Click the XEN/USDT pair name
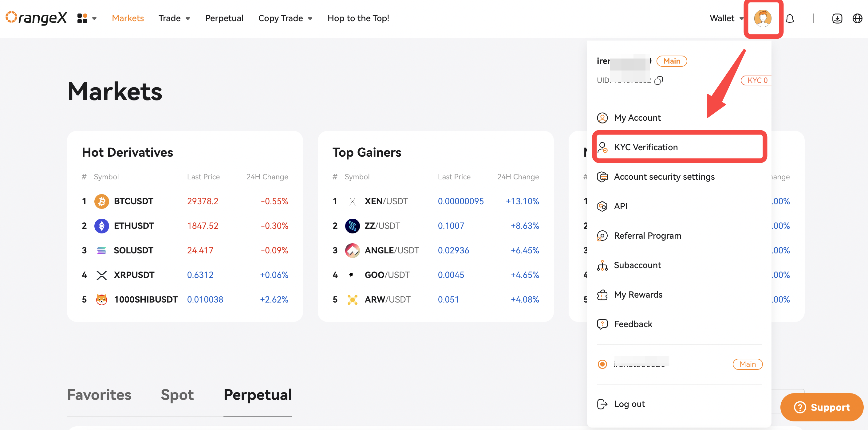 (x=386, y=201)
